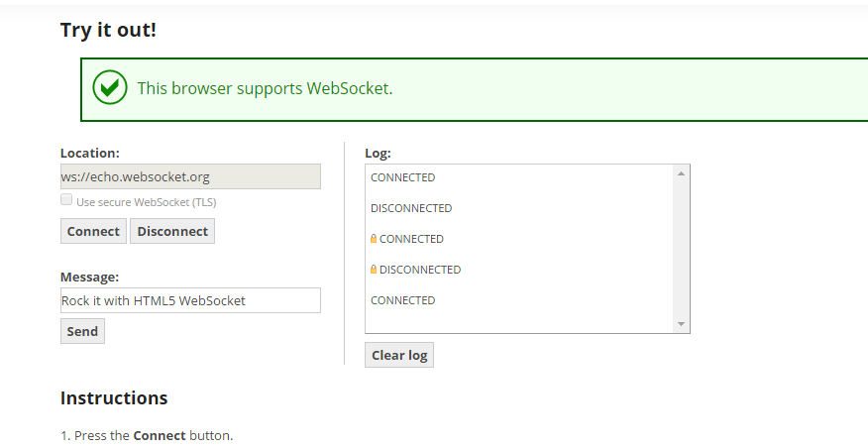Send the message with the Send button
Screen dimensions: 868x448
coord(82,331)
